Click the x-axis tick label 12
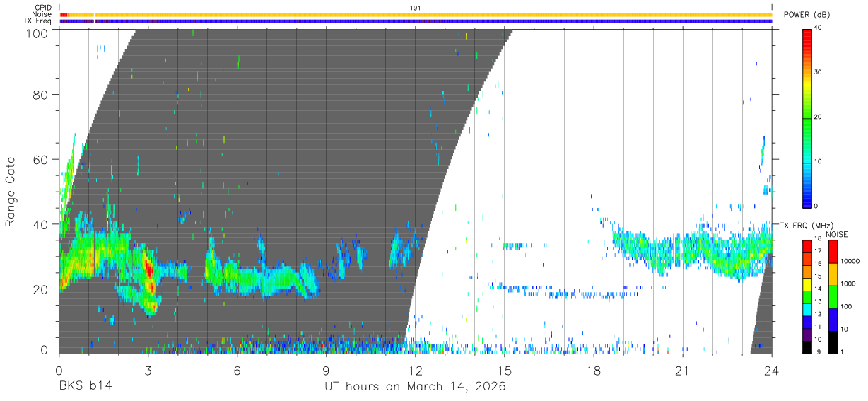 point(415,371)
